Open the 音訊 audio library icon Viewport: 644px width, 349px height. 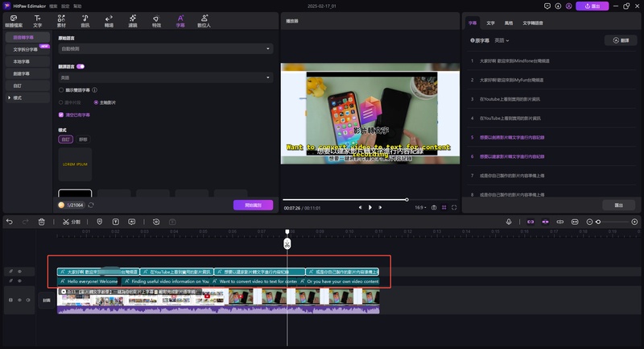[85, 21]
